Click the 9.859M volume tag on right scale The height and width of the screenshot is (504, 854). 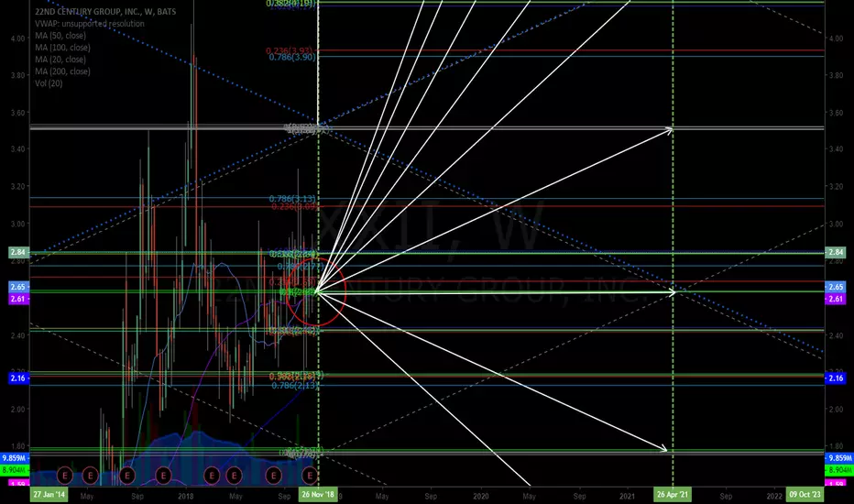[x=839, y=458]
